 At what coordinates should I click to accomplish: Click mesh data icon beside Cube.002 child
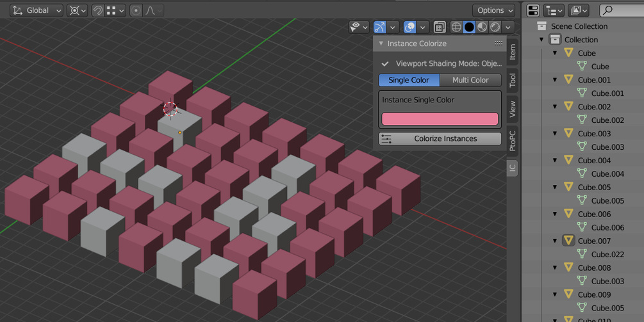pos(582,120)
